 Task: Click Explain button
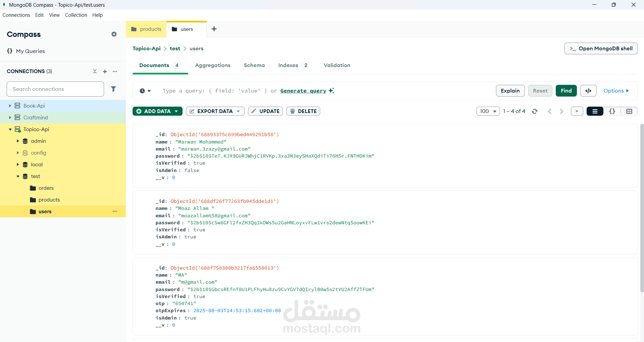[510, 91]
